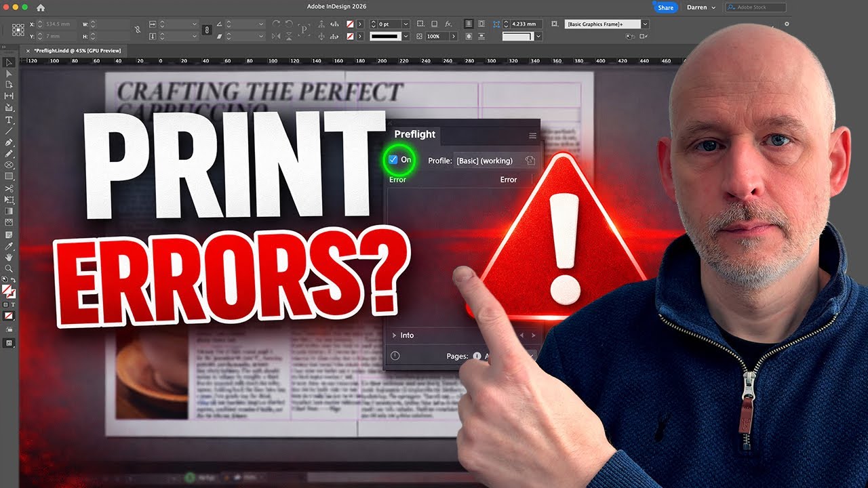Open the stroke type dropdown

pos(406,36)
